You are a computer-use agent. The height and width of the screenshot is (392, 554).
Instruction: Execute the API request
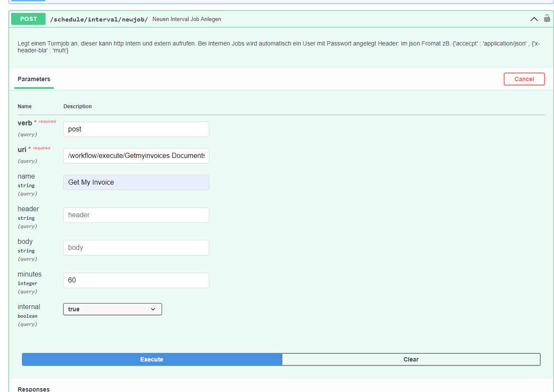[152, 359]
